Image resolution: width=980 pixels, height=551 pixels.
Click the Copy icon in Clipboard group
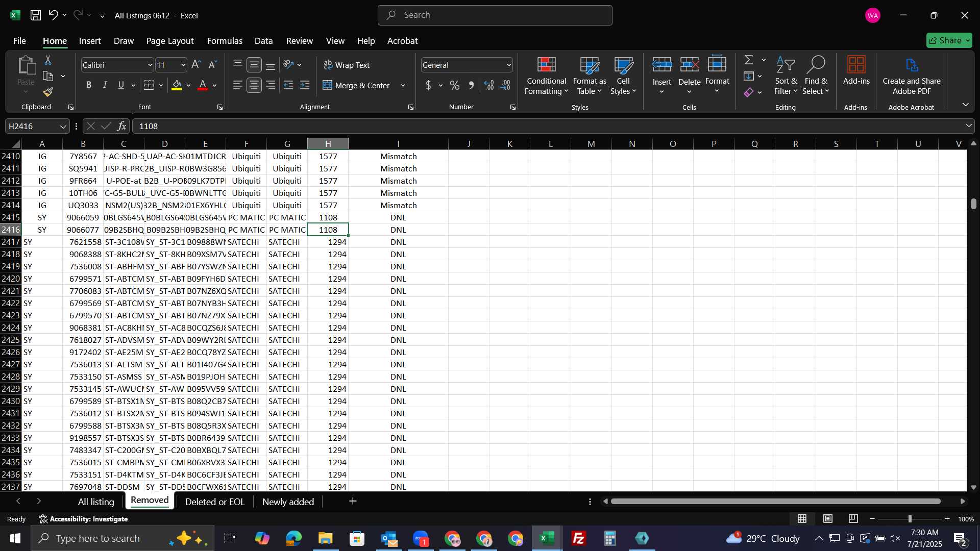(x=48, y=77)
